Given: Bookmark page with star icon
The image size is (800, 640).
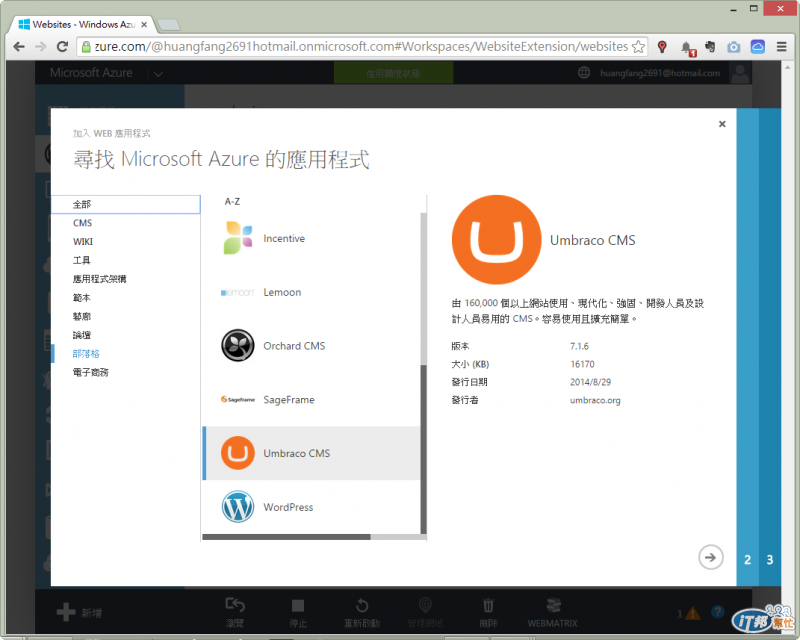Looking at the screenshot, I should [638, 47].
